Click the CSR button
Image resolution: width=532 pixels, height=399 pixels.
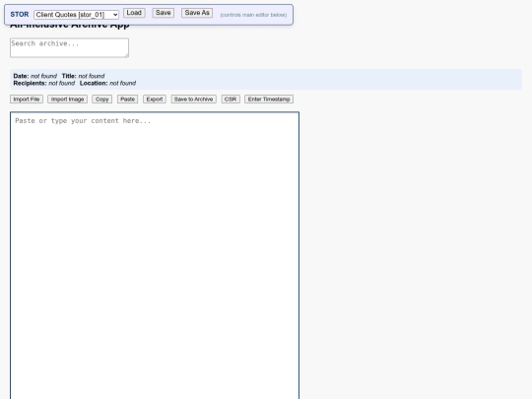pos(231,100)
